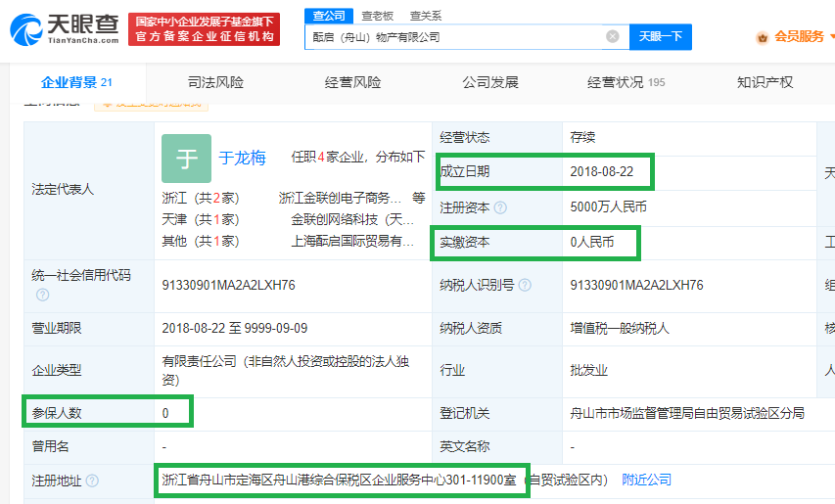Select the 行业 value 批发业
The height and width of the screenshot is (504, 835).
[588, 370]
